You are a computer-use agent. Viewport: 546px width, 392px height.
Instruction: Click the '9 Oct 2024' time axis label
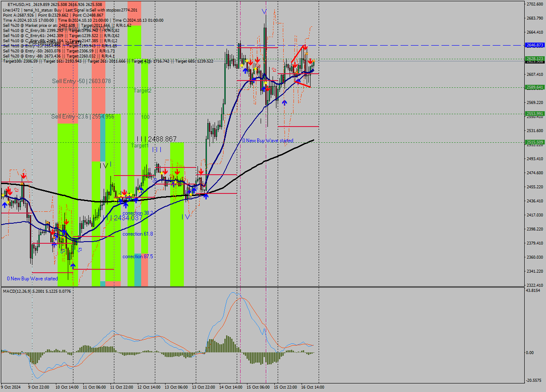pyautogui.click(x=10, y=387)
